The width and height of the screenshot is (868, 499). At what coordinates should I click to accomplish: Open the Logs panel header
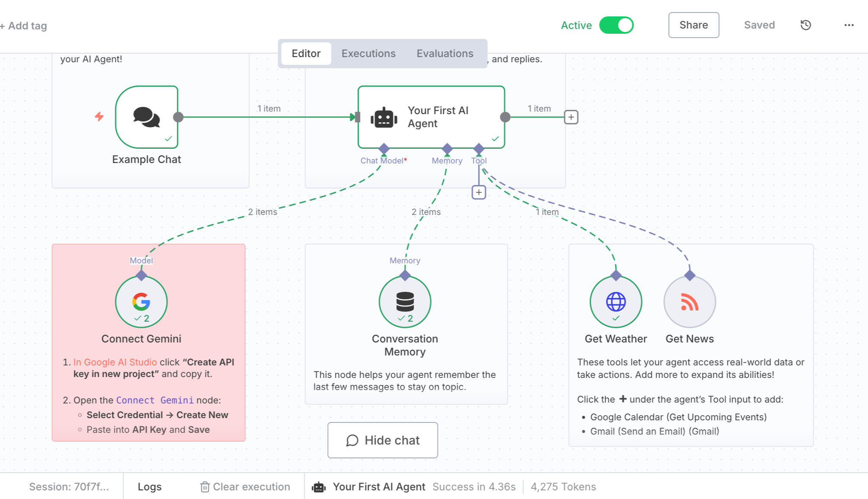(x=149, y=487)
